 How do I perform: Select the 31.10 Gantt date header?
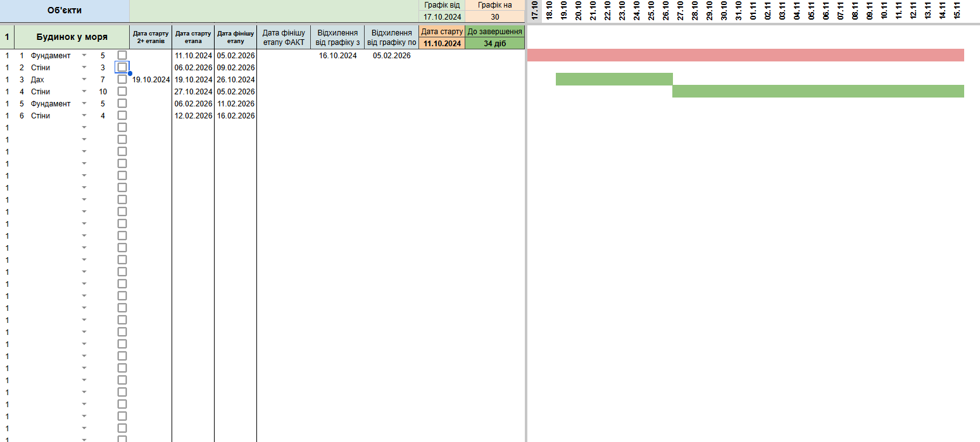738,11
